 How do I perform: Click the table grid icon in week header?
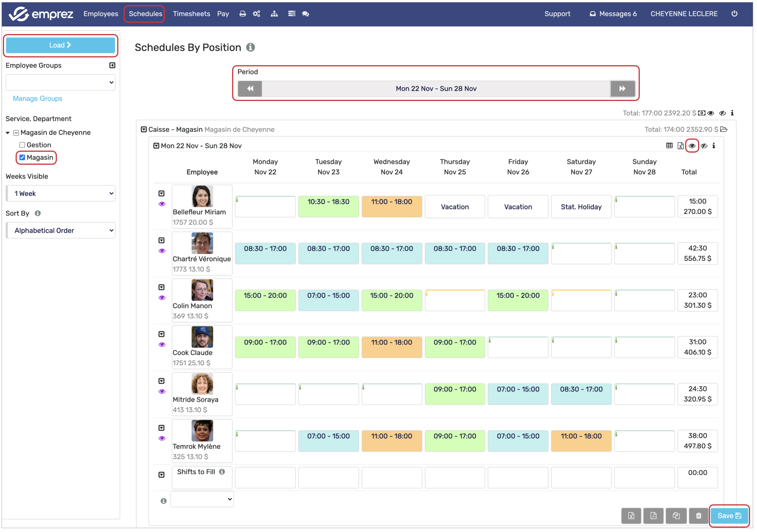tap(669, 146)
